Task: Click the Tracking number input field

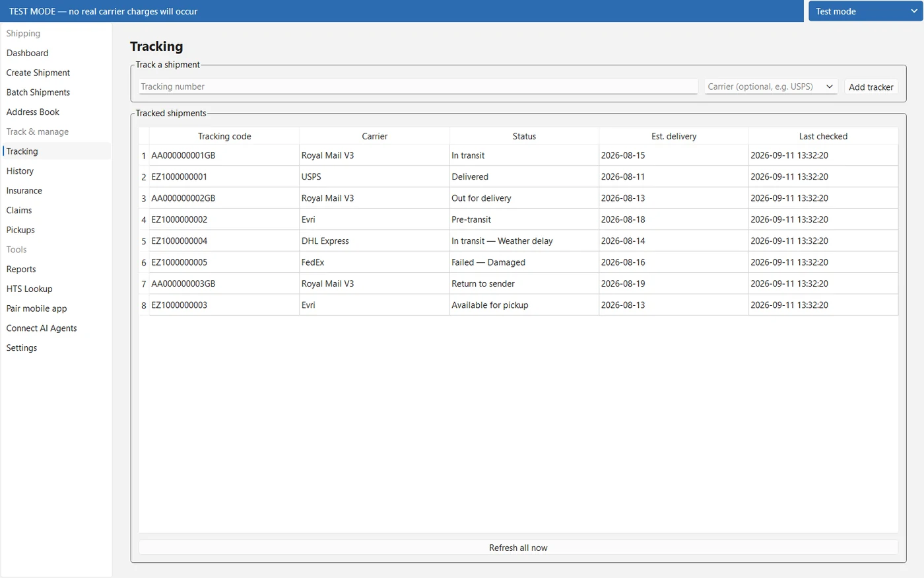Action: 418,87
